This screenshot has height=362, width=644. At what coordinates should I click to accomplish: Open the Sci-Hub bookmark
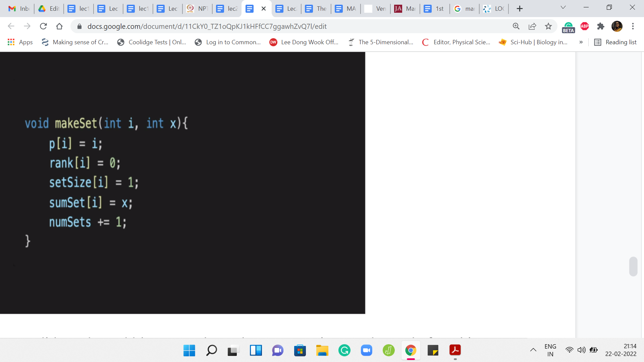click(533, 42)
